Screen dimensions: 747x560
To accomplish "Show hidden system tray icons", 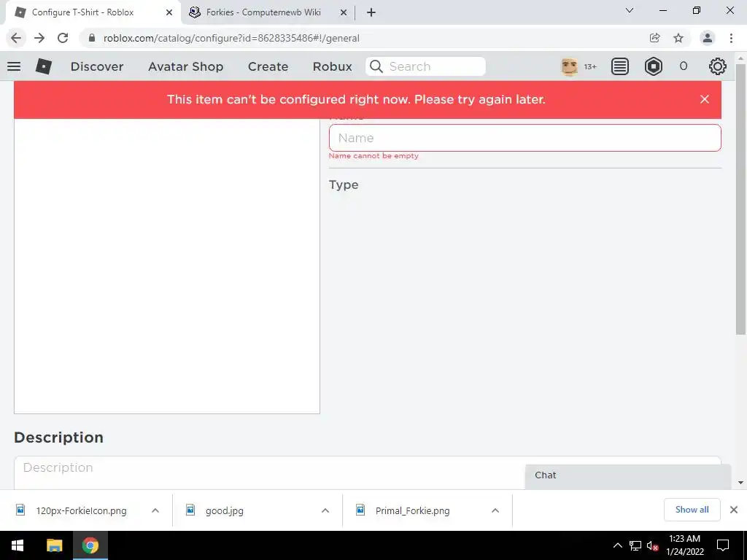I will [x=617, y=545].
